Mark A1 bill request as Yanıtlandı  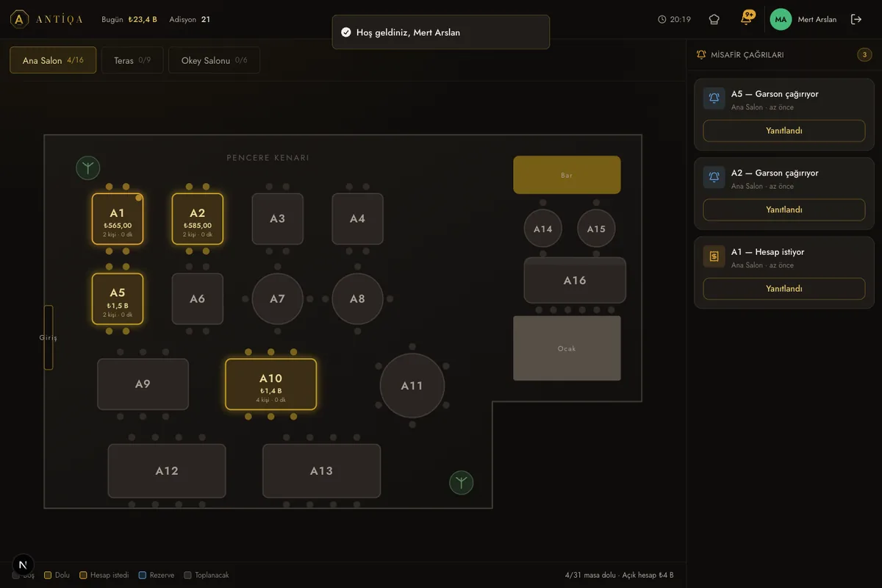[784, 289]
